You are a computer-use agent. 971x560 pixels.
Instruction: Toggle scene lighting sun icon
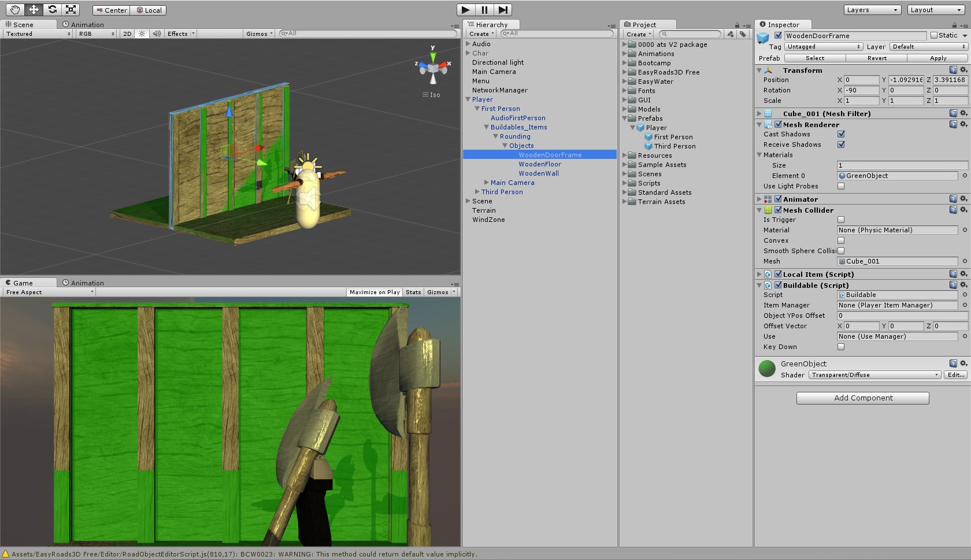pyautogui.click(x=142, y=34)
